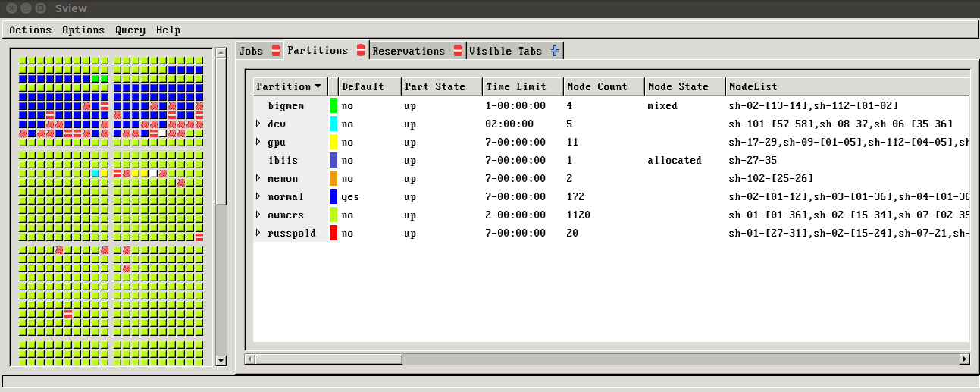This screenshot has width=980, height=392.
Task: Click the node grid vertical scrollbar thumb
Action: point(221,132)
